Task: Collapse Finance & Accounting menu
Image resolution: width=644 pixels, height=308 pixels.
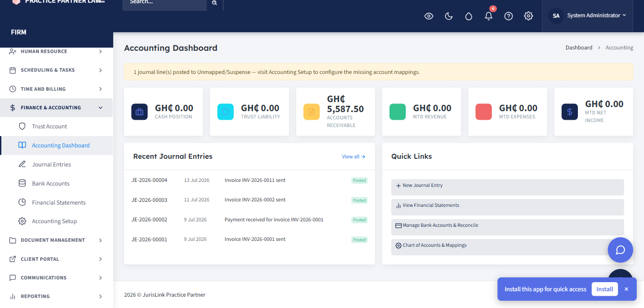Action: tap(56, 108)
